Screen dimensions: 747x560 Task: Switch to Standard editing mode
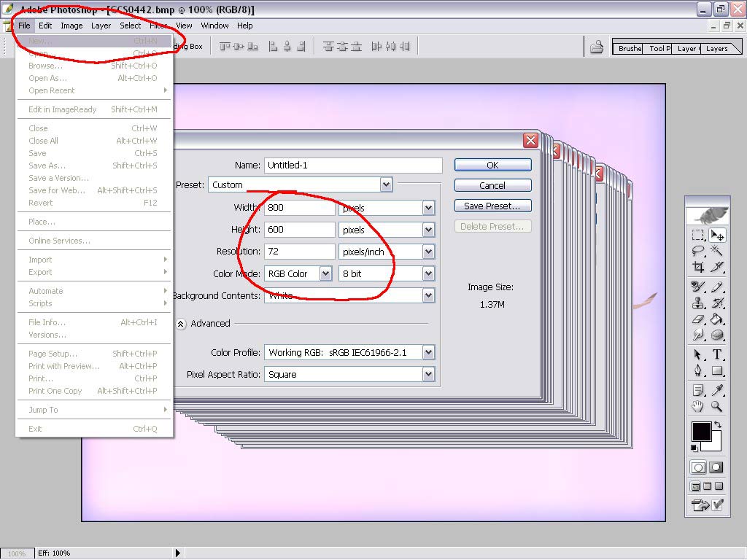coord(698,467)
